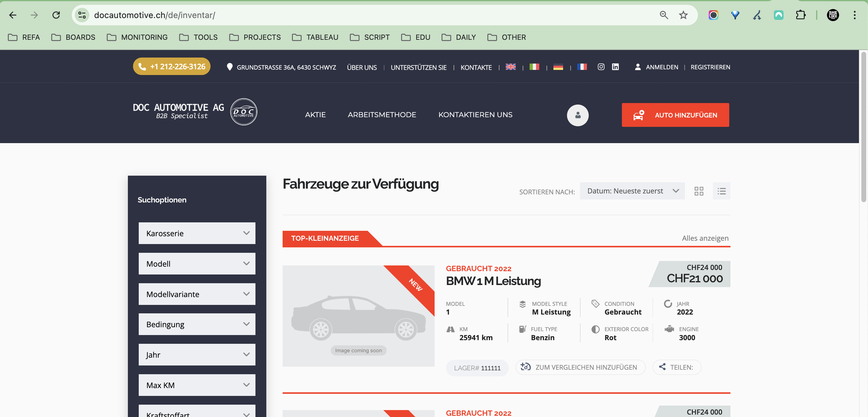Click the DOC Automotive AG logo

point(195,112)
